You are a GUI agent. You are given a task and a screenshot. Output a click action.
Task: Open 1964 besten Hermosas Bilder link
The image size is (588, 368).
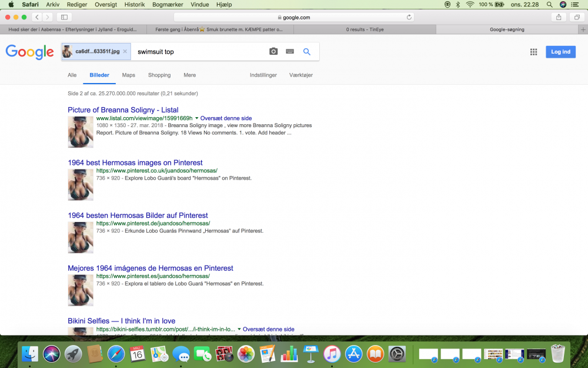point(138,216)
